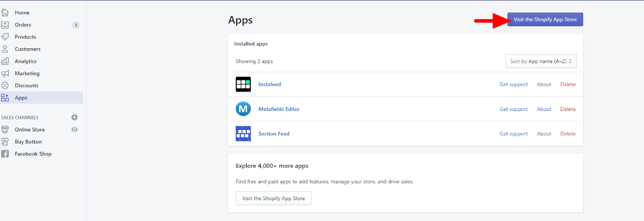Get support for Section Feed
Viewport: 644px width, 221px height.
click(x=514, y=134)
